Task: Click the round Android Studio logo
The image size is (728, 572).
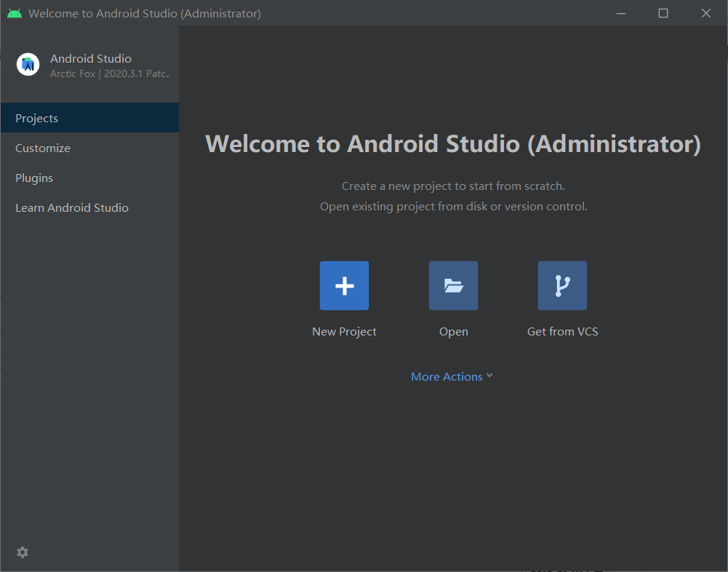Action: point(28,64)
